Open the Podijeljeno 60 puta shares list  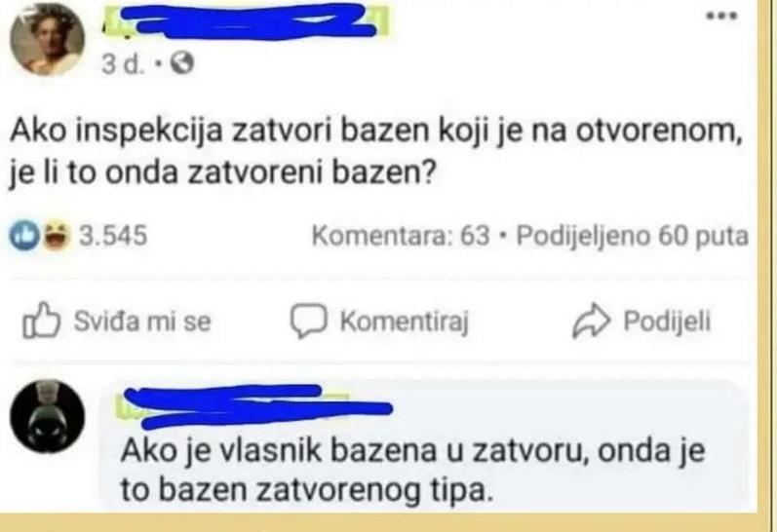point(633,236)
